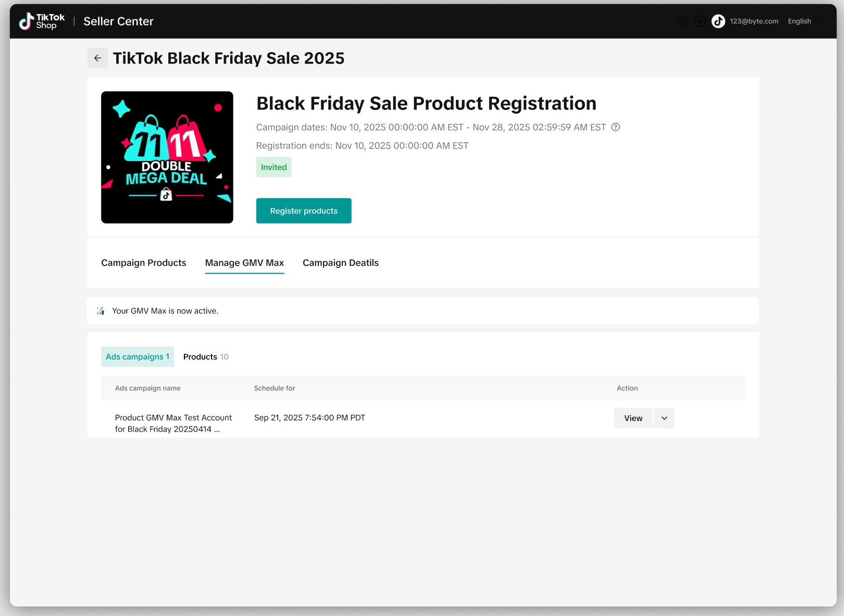
Task: Open the Products 10 sub-tab
Action: tap(206, 357)
